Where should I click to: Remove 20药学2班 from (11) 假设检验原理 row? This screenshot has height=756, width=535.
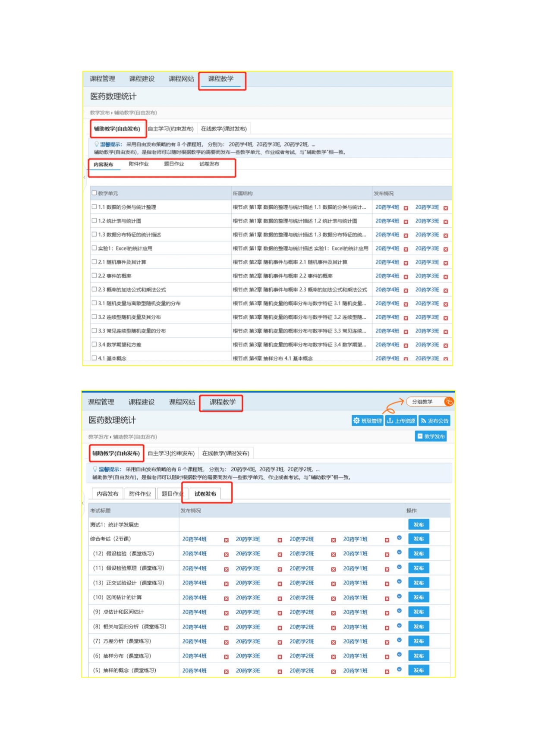(x=333, y=570)
